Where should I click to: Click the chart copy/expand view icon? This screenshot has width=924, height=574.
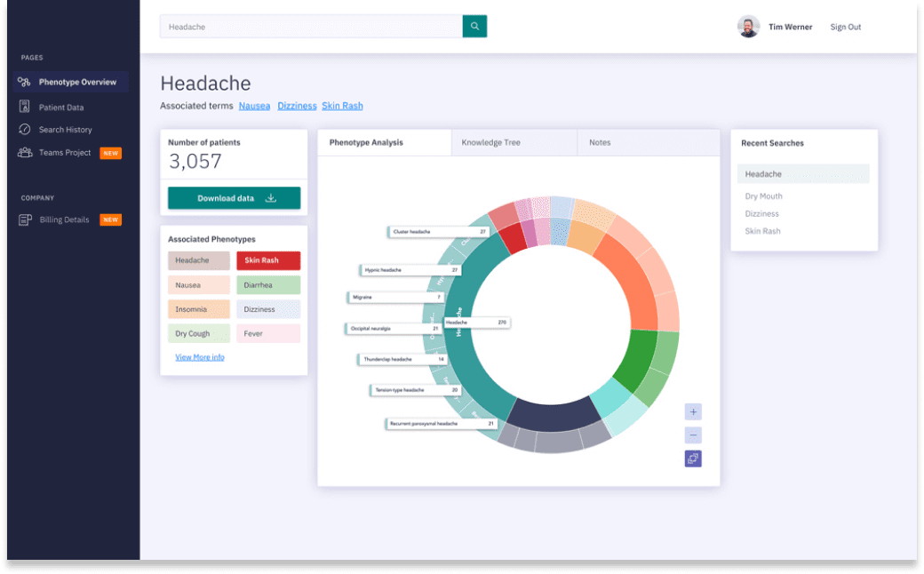(693, 458)
